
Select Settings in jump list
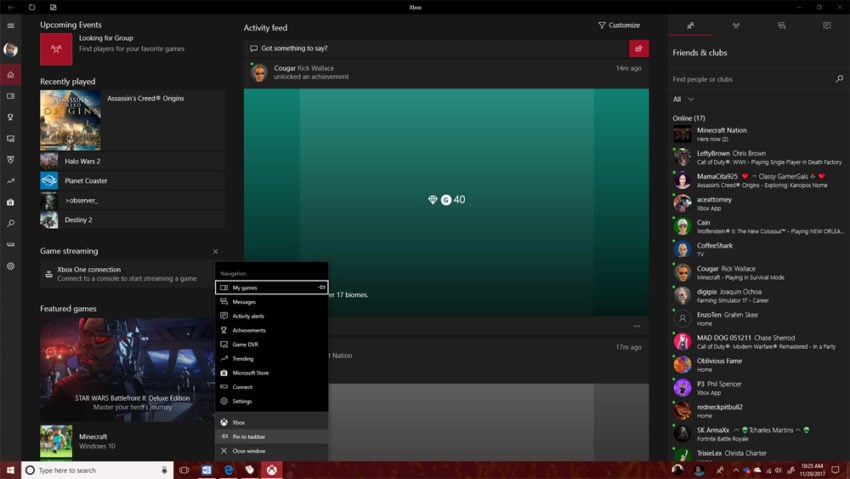[x=272, y=401]
